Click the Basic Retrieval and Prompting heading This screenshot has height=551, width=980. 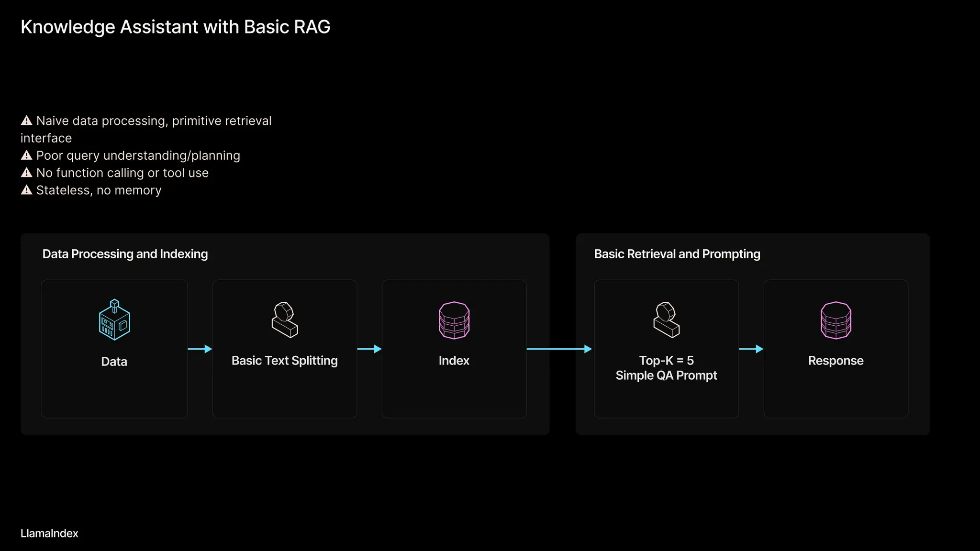[677, 254]
